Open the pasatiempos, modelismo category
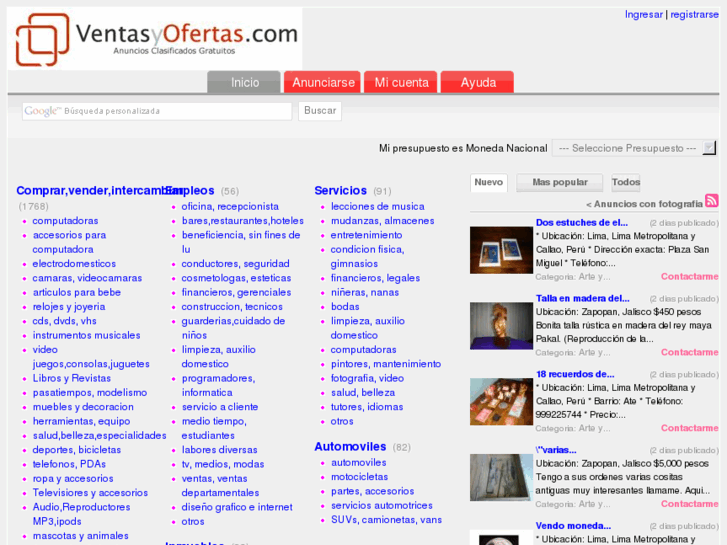Viewport: 727px width, 545px height. 89,393
